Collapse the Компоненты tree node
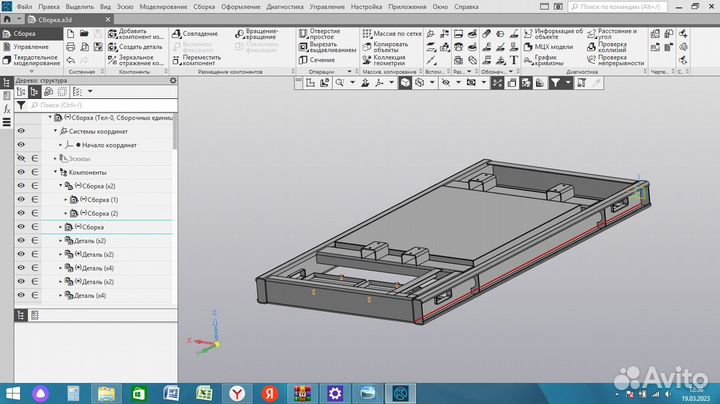Screen dimensions: 720x404 (x=56, y=172)
